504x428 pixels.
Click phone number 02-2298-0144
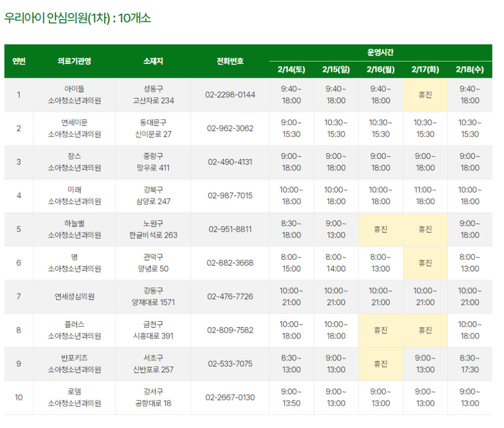(x=230, y=95)
